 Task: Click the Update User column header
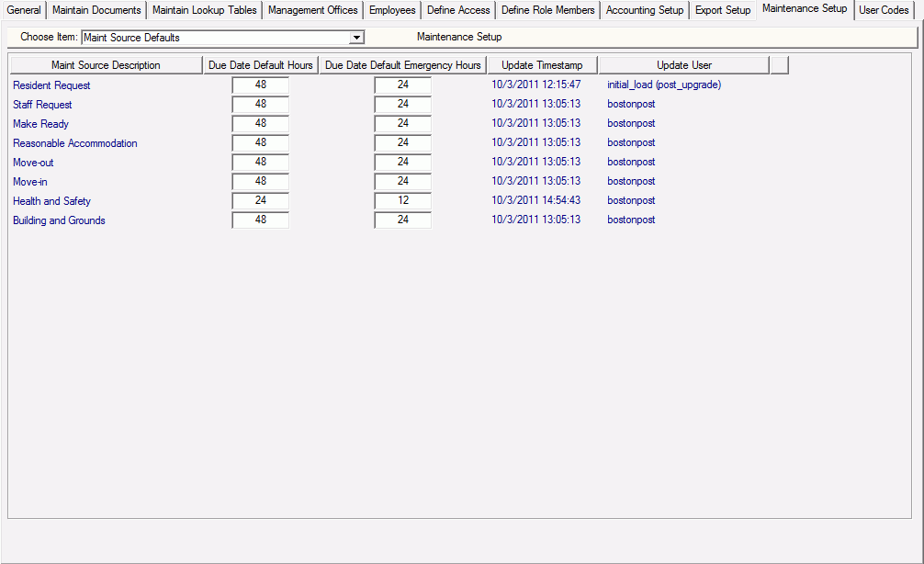(684, 65)
